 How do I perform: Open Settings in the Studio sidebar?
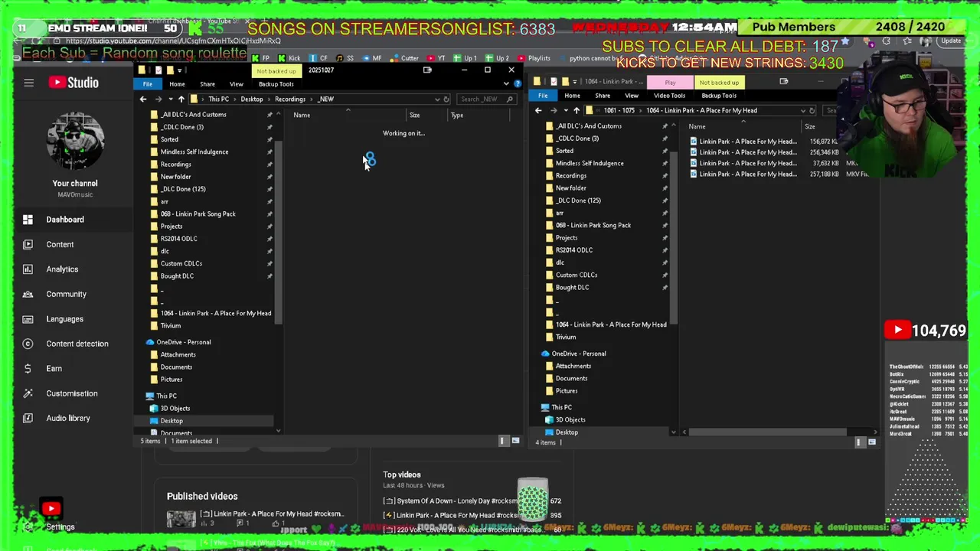(60, 527)
